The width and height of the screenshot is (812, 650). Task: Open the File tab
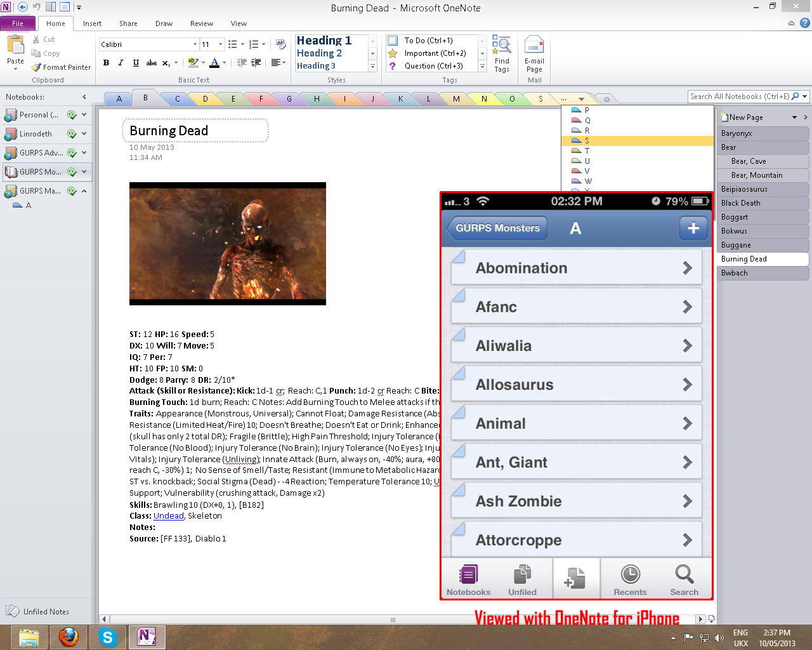[x=18, y=23]
